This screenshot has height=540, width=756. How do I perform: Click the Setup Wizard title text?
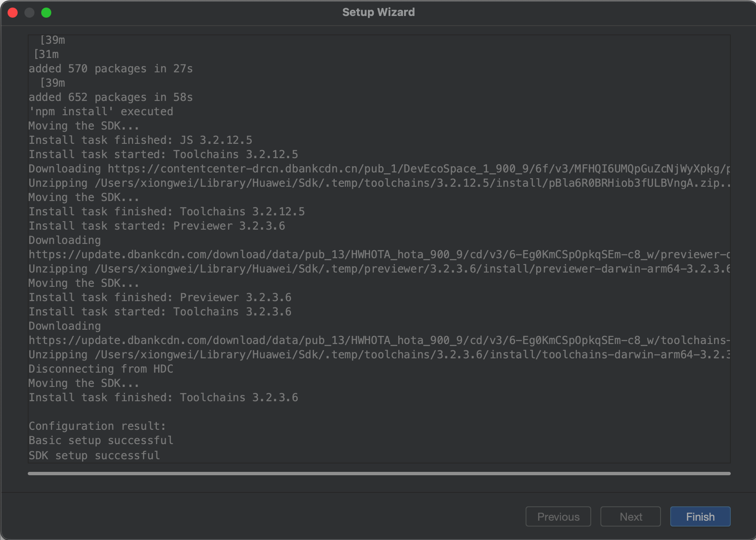(378, 12)
